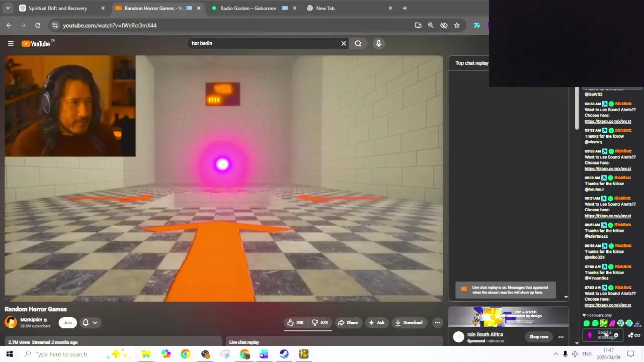644x362 pixels.
Task: Show hidden system tray icons
Action: (x=555, y=354)
